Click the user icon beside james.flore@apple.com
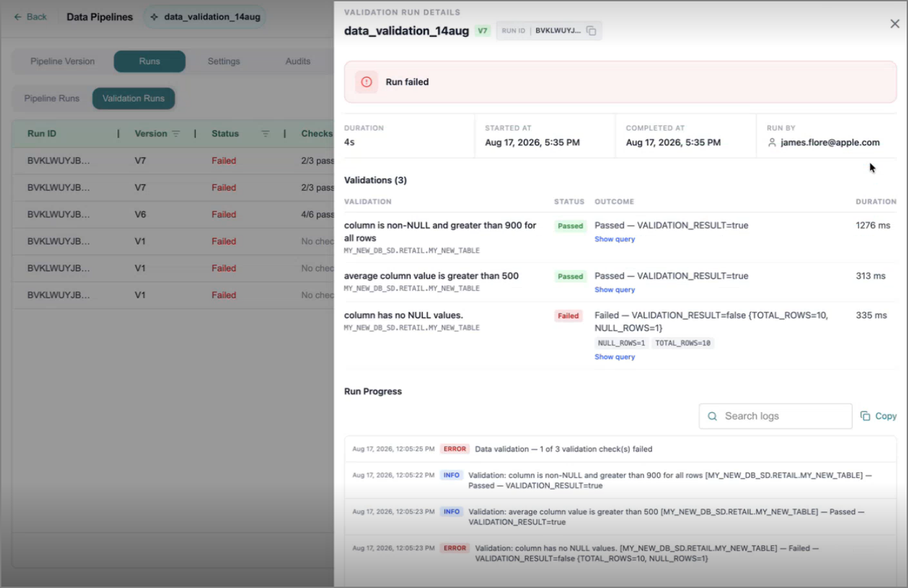The image size is (908, 588). tap(772, 142)
